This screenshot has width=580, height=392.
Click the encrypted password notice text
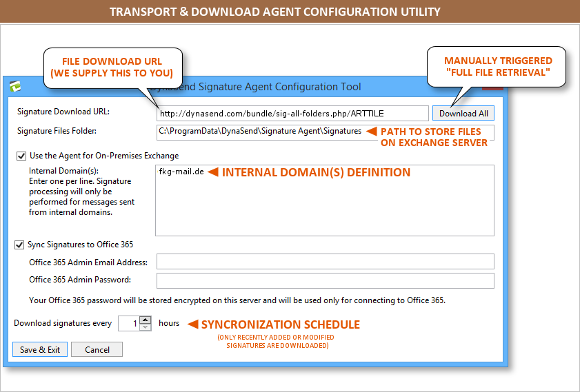pos(237,300)
